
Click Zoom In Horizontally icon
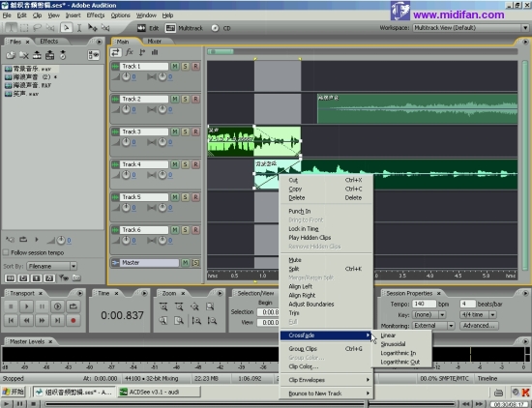point(163,306)
